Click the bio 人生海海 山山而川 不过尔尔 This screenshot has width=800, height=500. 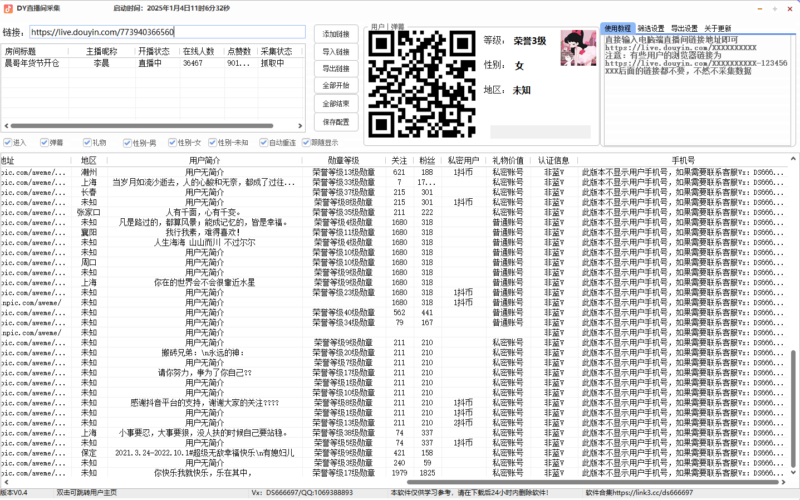coord(205,242)
